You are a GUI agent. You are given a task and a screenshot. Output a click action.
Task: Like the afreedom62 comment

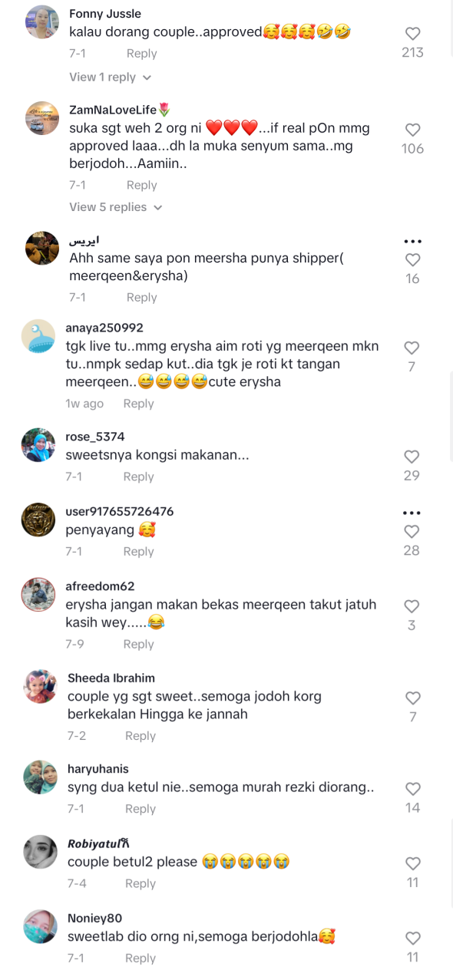412,606
